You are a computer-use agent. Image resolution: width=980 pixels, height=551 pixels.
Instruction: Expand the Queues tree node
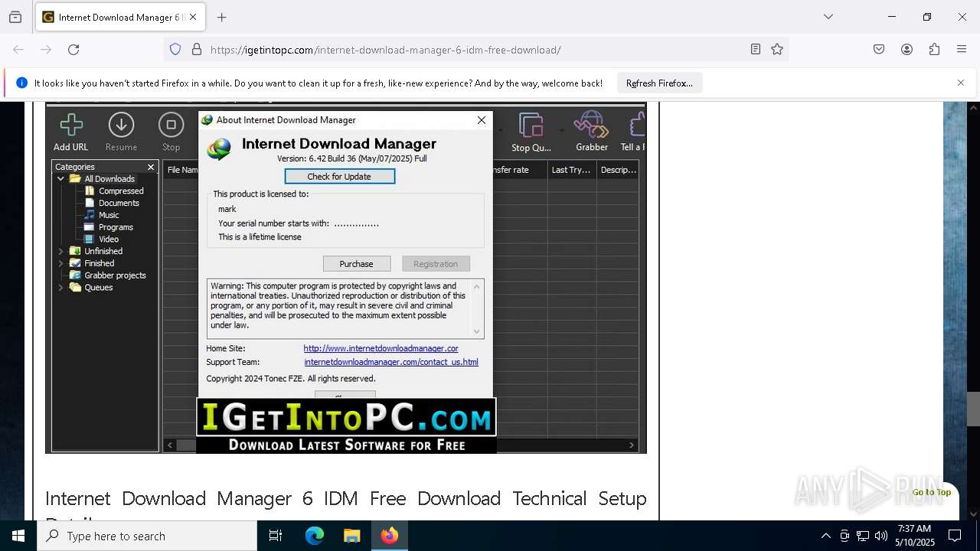point(60,288)
